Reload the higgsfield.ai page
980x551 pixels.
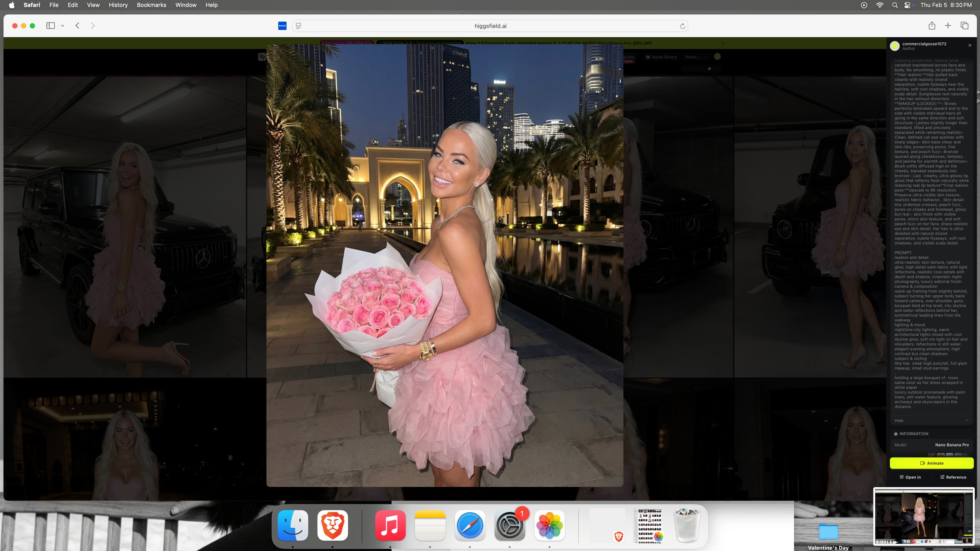click(x=682, y=26)
